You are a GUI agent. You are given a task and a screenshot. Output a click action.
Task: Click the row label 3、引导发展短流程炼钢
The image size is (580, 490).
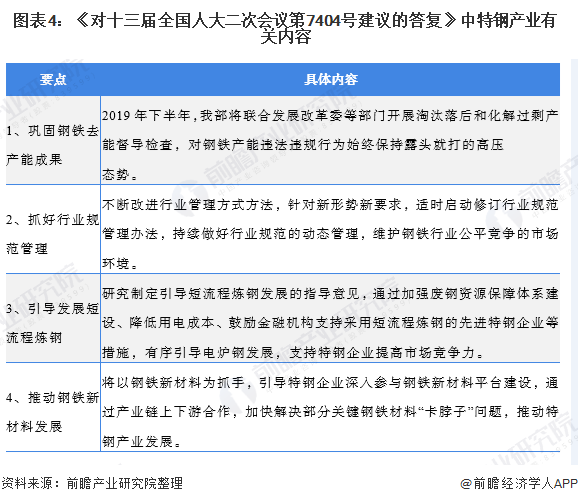pos(53,323)
